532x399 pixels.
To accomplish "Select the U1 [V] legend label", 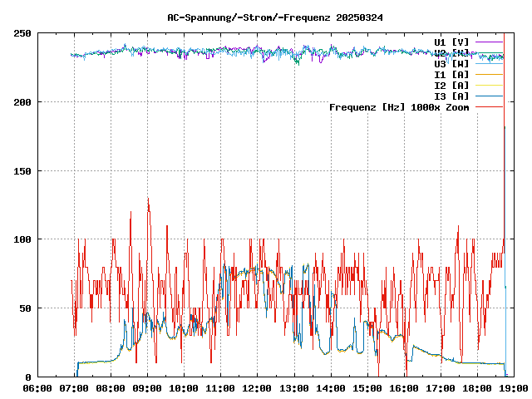I will click(x=451, y=42).
